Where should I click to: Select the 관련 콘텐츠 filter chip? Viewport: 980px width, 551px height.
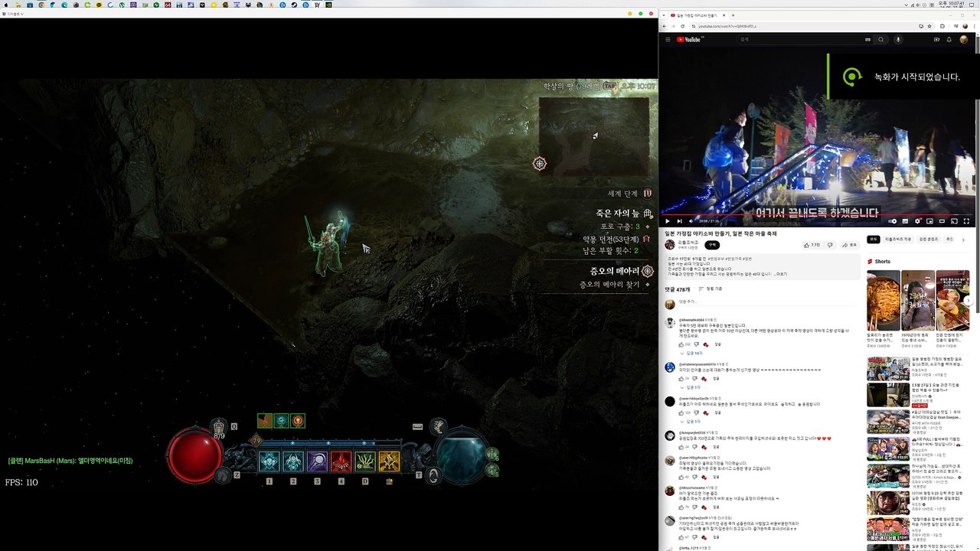929,240
